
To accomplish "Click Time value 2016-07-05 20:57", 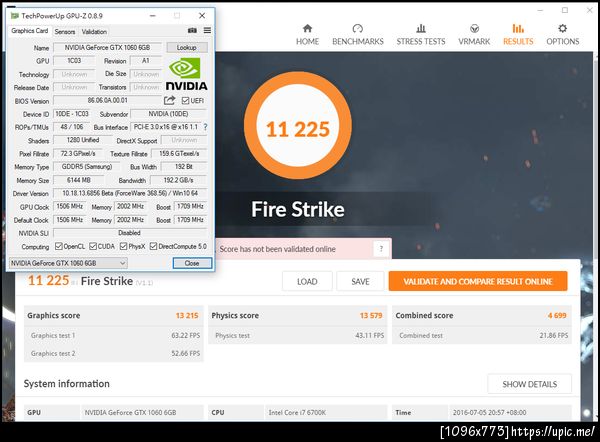I will (x=489, y=413).
